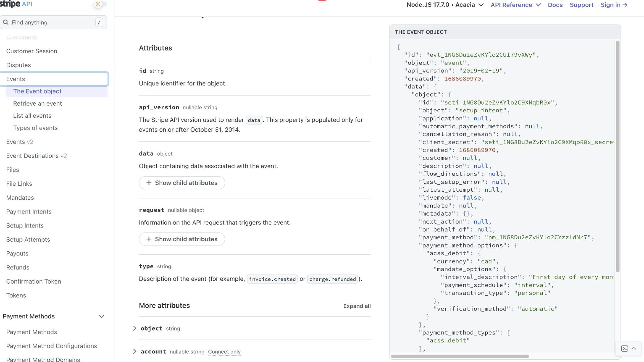This screenshot has height=362, width=644.
Task: Open the Support menu item
Action: 581,5
